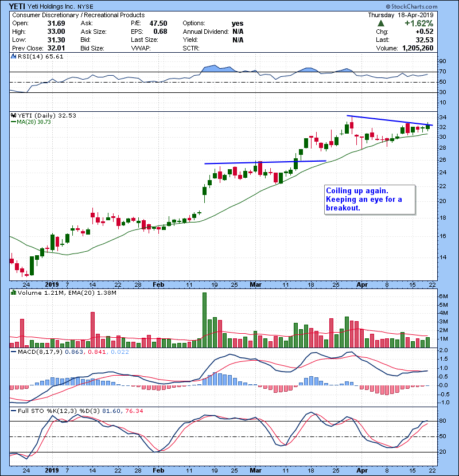
Task: Click the RSI(14) 65.61 panel label
Action: 40,56
